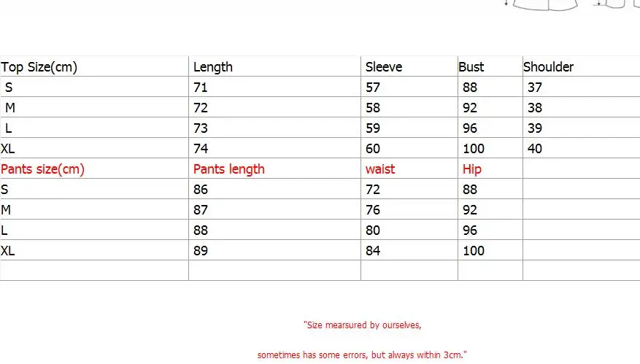This screenshot has width=640, height=364.
Task: Click waist value 84
Action: pos(373,251)
